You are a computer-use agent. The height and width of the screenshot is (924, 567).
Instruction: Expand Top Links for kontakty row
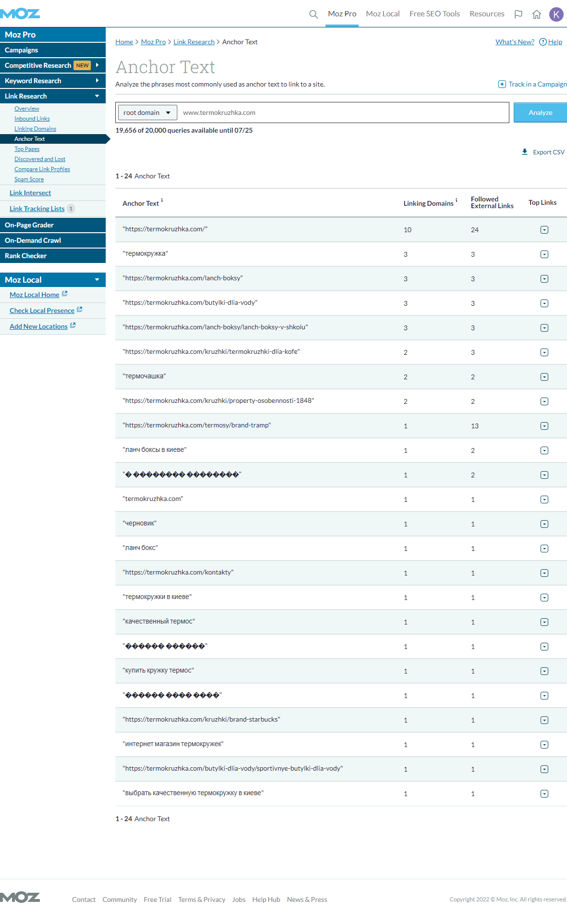544,573
